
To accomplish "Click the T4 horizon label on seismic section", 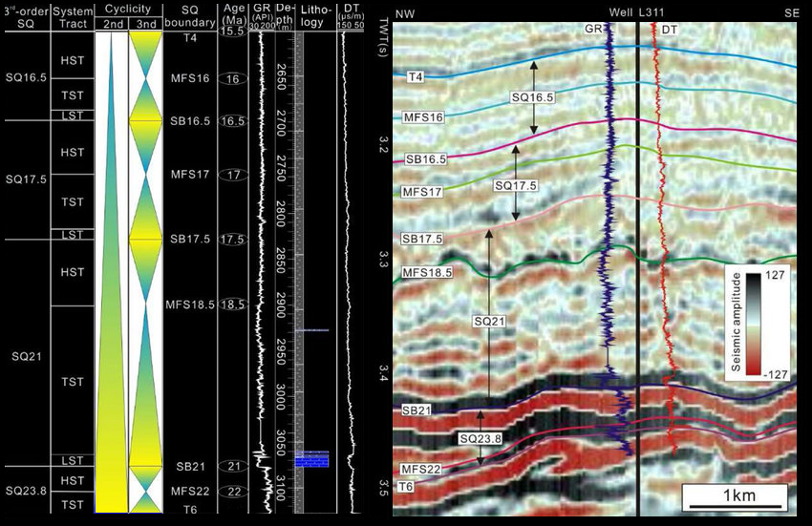I will pos(416,75).
